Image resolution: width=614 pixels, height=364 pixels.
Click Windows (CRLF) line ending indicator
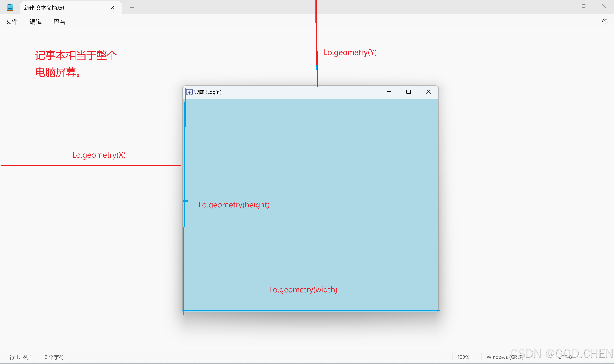pos(505,357)
